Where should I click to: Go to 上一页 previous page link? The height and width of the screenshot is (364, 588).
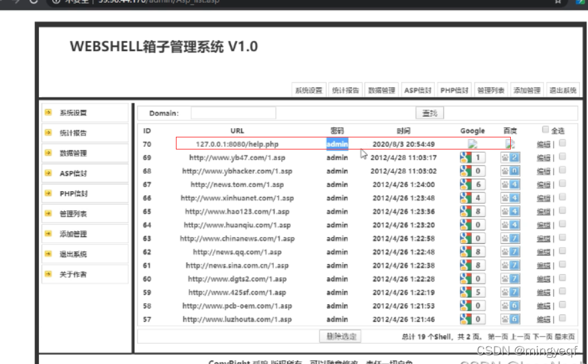point(520,337)
